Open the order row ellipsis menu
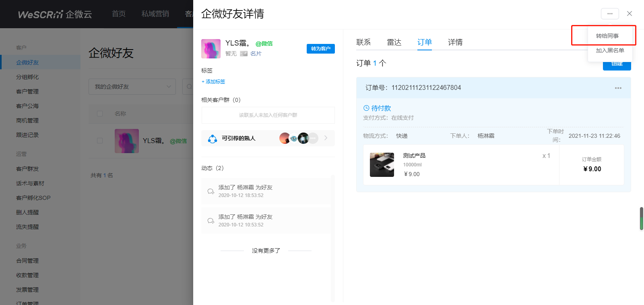 click(x=618, y=88)
